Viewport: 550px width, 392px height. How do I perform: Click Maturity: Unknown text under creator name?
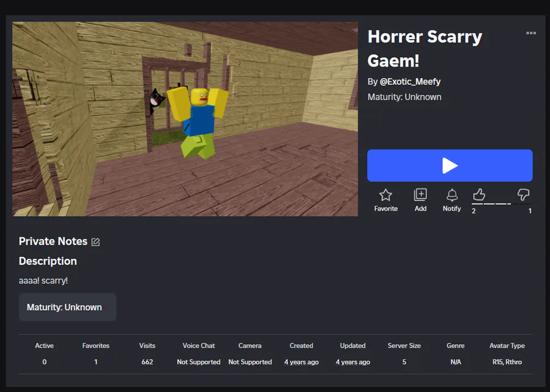click(x=405, y=97)
